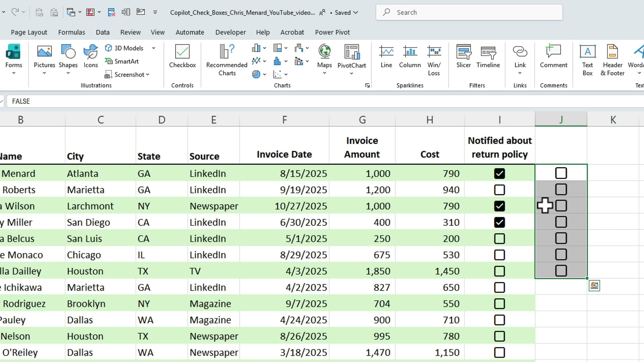644x362 pixels.
Task: Click the formula bar showing FALSE
Action: [x=325, y=101]
